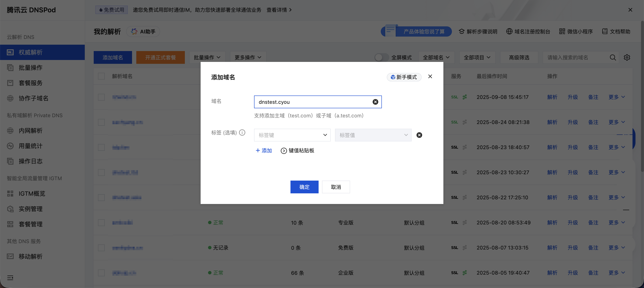
Task: Open the 更多操作 dropdown menu
Action: pos(248,57)
